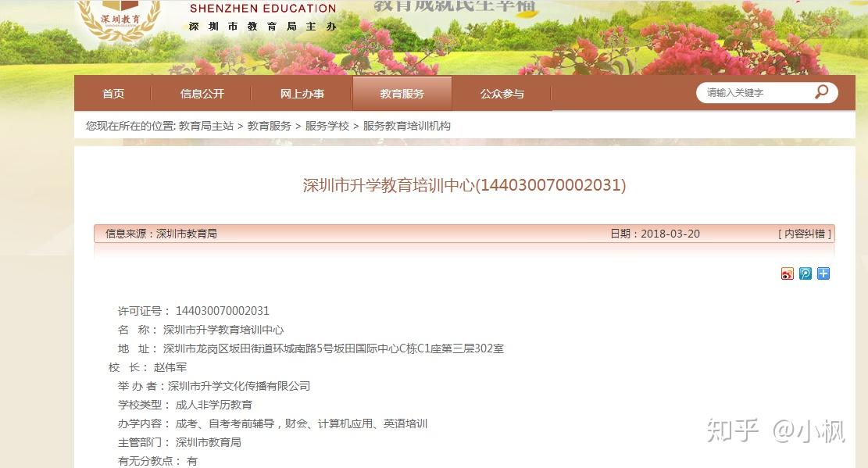868x468 pixels.
Task: Share via the Tencent Weibo icon
Action: click(x=805, y=273)
